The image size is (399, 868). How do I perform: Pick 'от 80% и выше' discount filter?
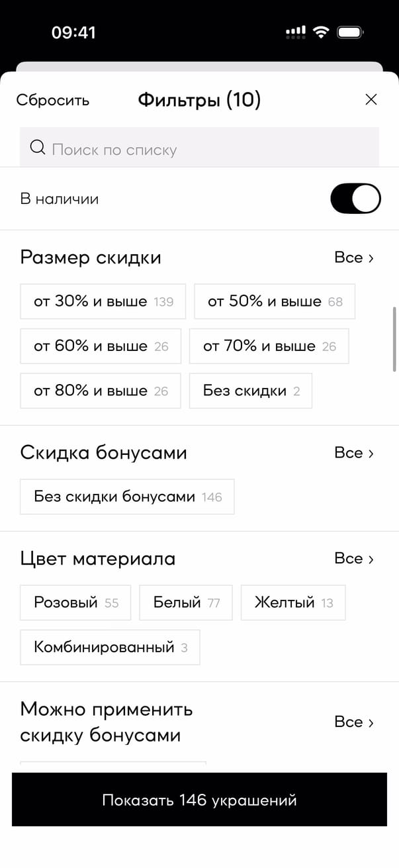coord(100,391)
